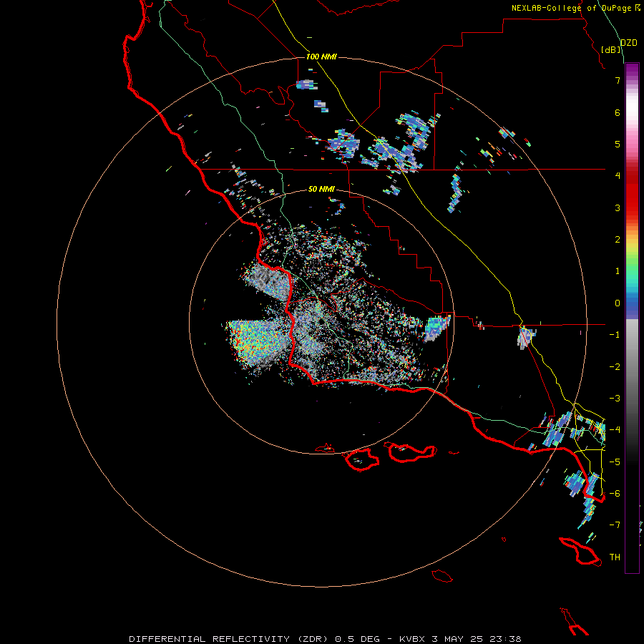
Task: Click the -4 scale label
Action: tap(615, 430)
